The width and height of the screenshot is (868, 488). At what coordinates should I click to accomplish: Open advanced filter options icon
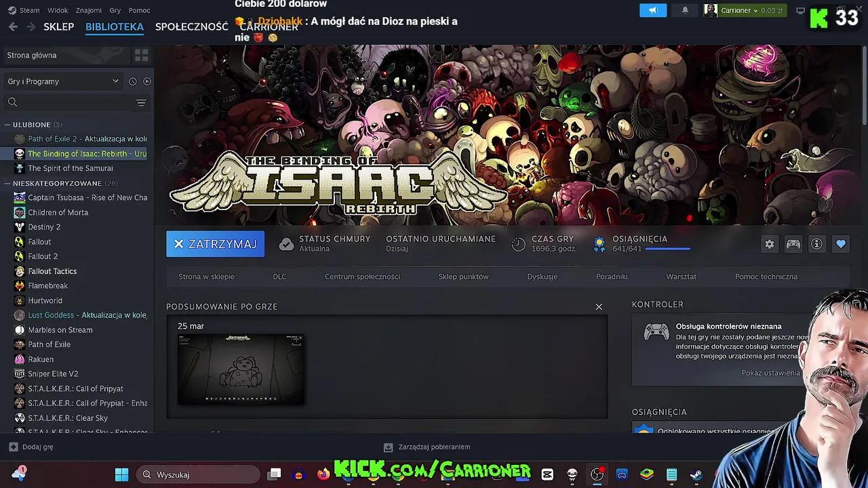pos(141,102)
